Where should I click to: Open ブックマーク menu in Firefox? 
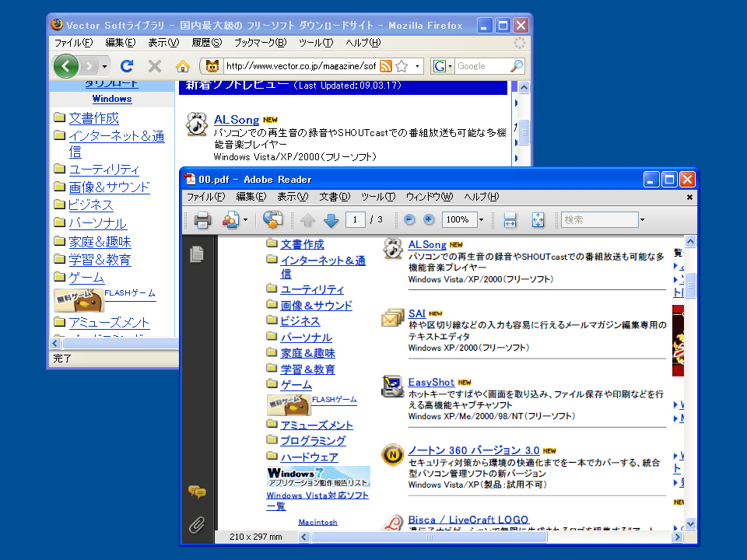click(x=260, y=43)
